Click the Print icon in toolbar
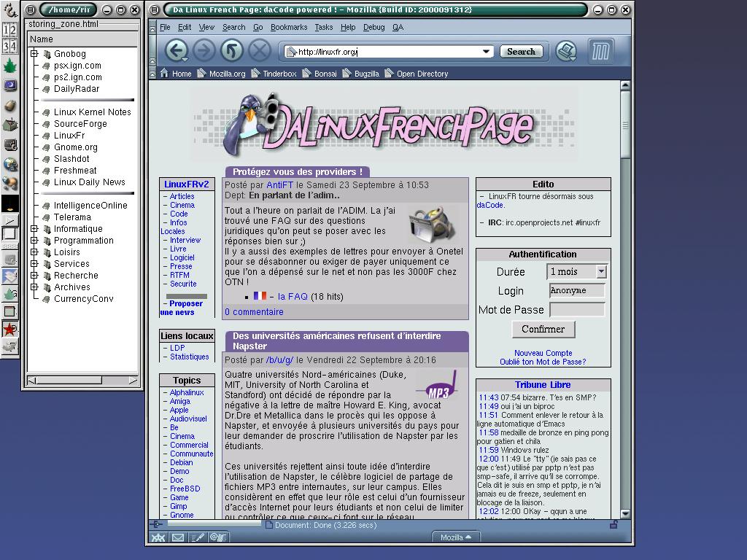 566,51
